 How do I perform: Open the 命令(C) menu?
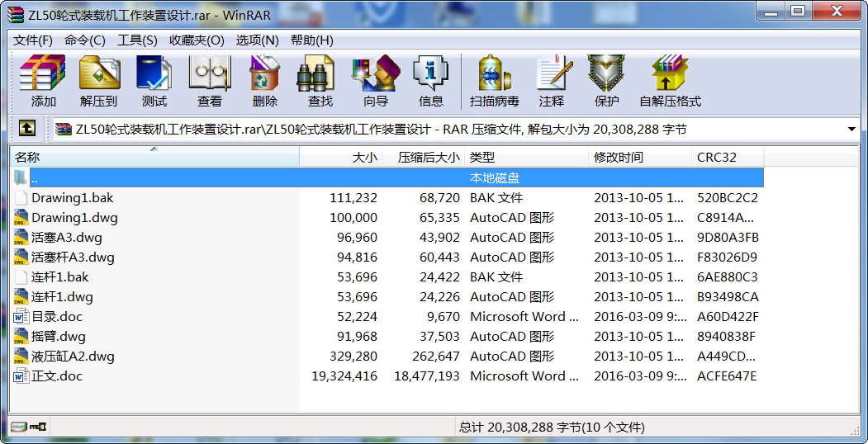[85, 40]
